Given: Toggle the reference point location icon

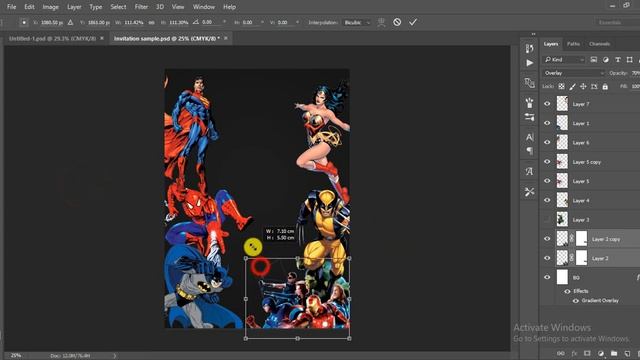Looking at the screenshot, I should point(24,22).
